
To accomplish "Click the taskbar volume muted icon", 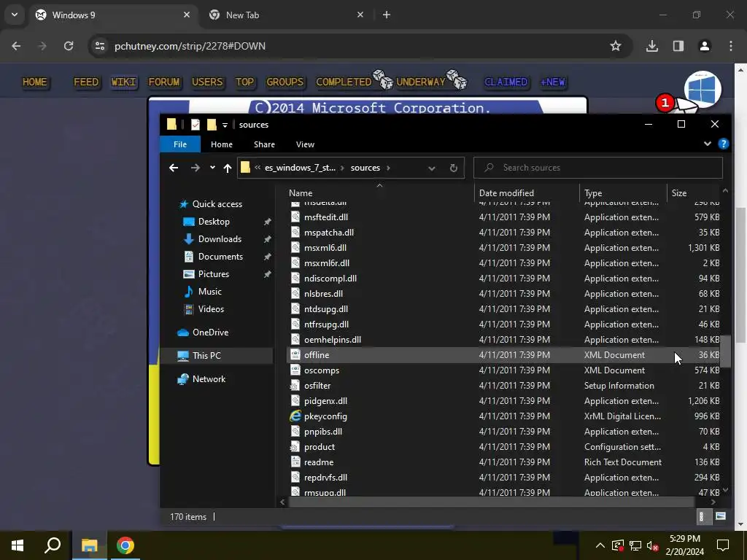I will coord(653,545).
